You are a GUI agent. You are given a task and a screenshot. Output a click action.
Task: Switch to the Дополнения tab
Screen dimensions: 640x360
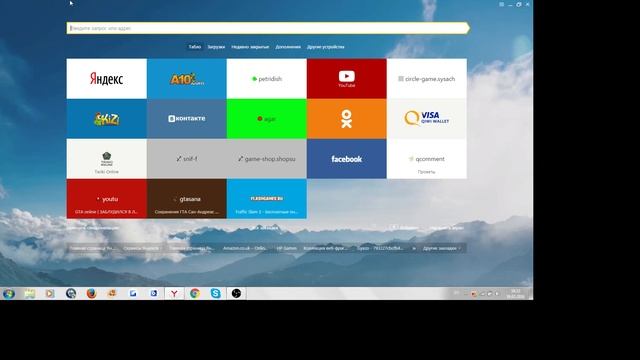point(288,47)
